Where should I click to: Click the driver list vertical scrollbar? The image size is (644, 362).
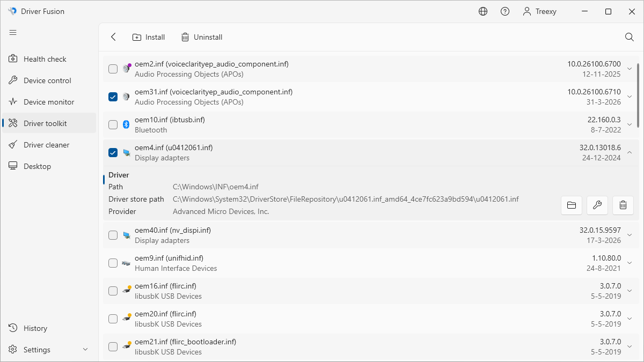(x=638, y=95)
